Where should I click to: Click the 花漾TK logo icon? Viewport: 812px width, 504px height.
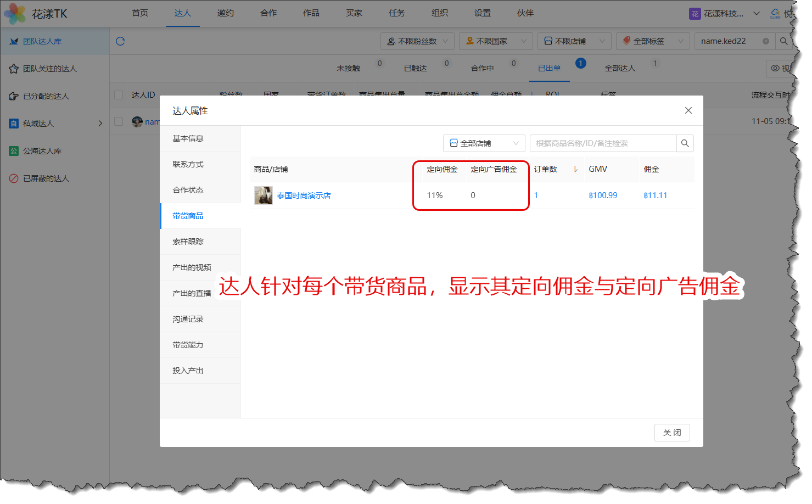click(x=15, y=14)
